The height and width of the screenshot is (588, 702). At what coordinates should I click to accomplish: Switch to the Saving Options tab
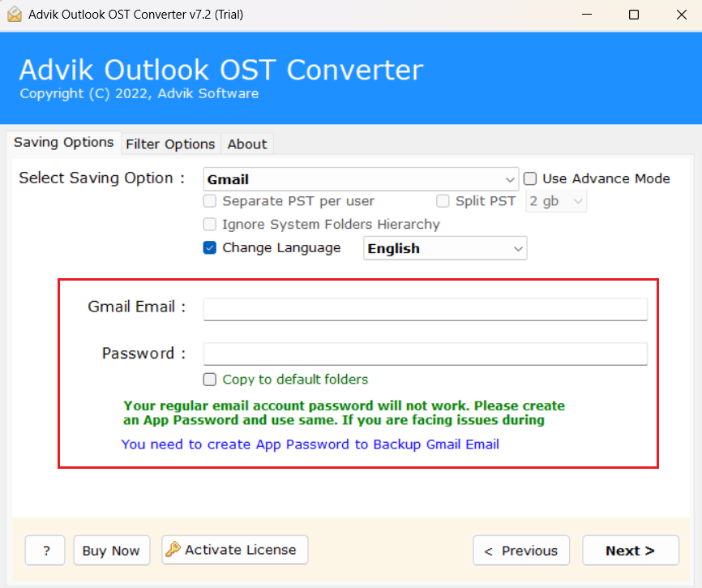coord(63,143)
